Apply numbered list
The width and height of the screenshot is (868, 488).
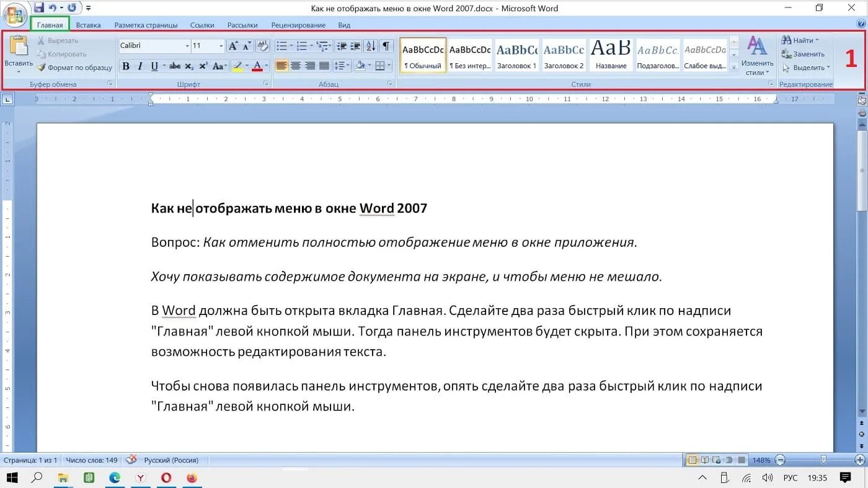tap(302, 46)
